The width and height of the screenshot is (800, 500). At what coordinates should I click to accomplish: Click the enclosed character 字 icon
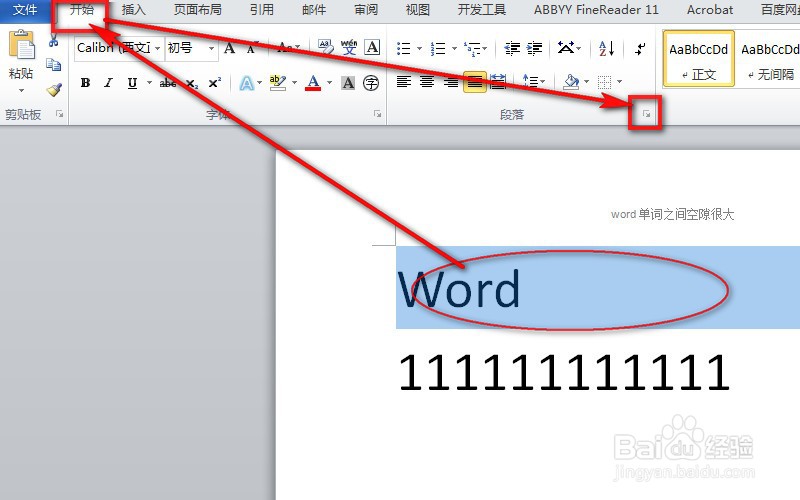point(371,83)
